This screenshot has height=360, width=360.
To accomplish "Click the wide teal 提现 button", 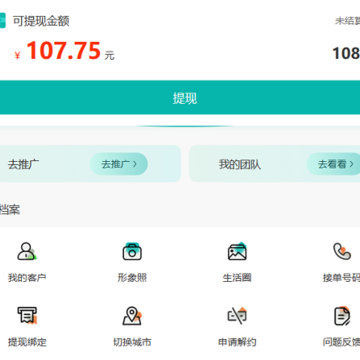I will point(180,98).
